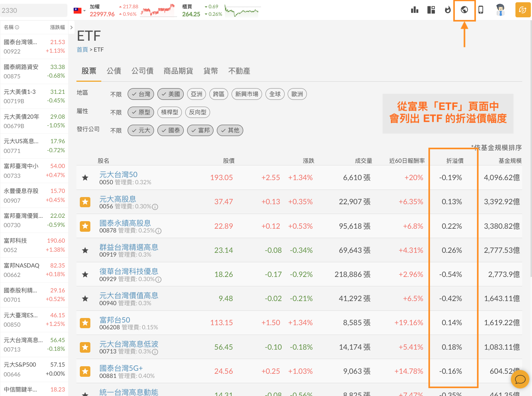This screenshot has width=532, height=396.
Task: Select the flame hot stocks icon
Action: tap(448, 10)
